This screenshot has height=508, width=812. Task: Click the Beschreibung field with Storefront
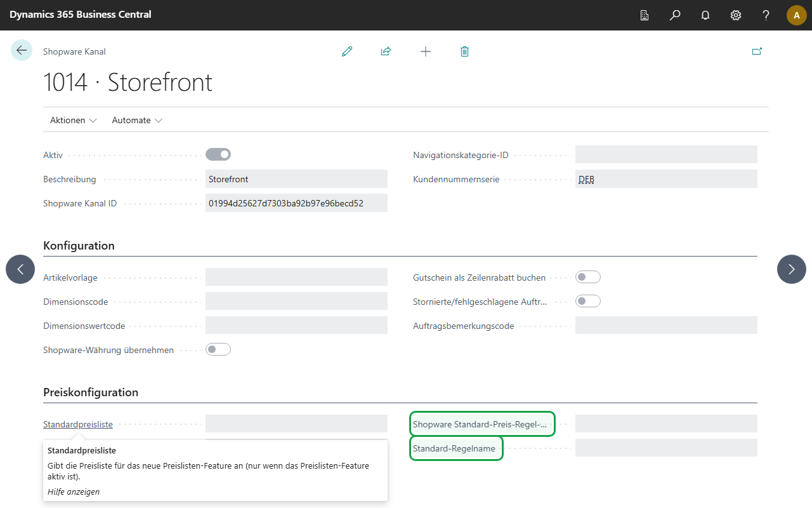pyautogui.click(x=296, y=179)
